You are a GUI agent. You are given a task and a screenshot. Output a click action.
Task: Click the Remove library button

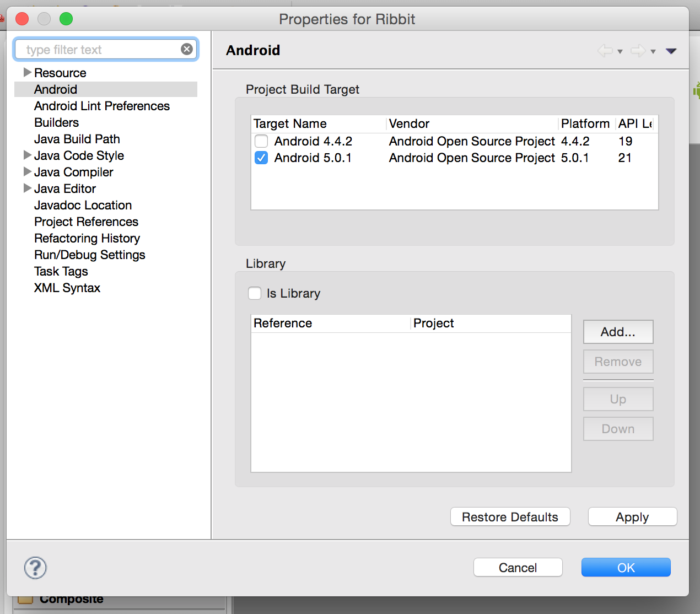(618, 362)
